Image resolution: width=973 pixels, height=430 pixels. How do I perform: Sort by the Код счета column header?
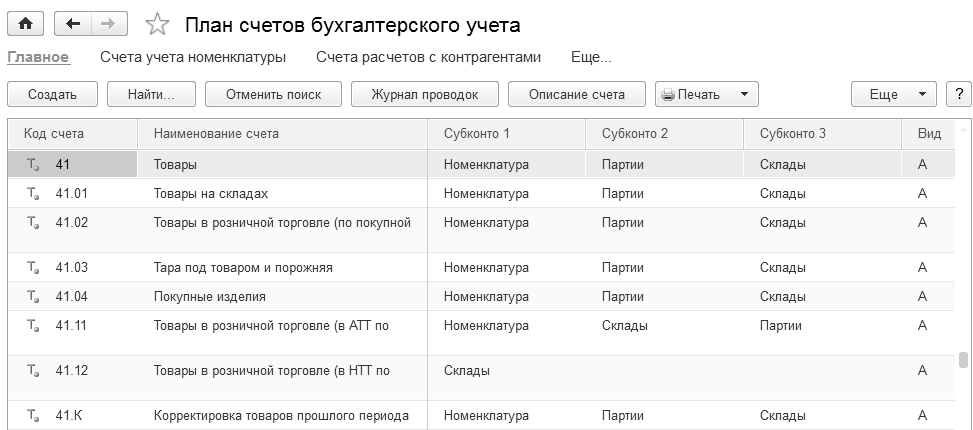pos(54,133)
